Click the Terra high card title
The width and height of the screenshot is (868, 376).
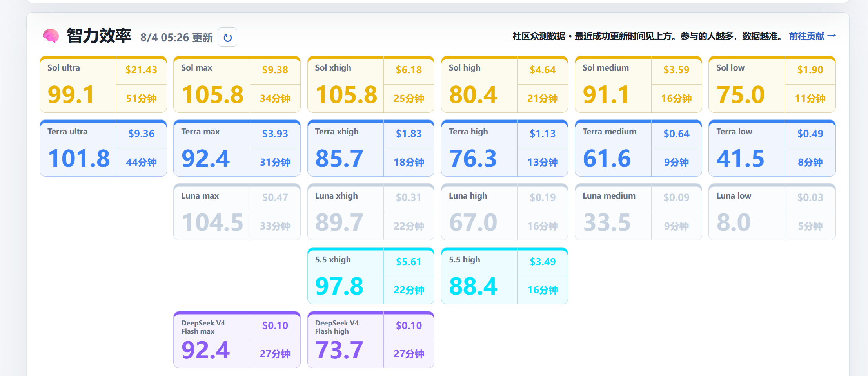(x=469, y=132)
